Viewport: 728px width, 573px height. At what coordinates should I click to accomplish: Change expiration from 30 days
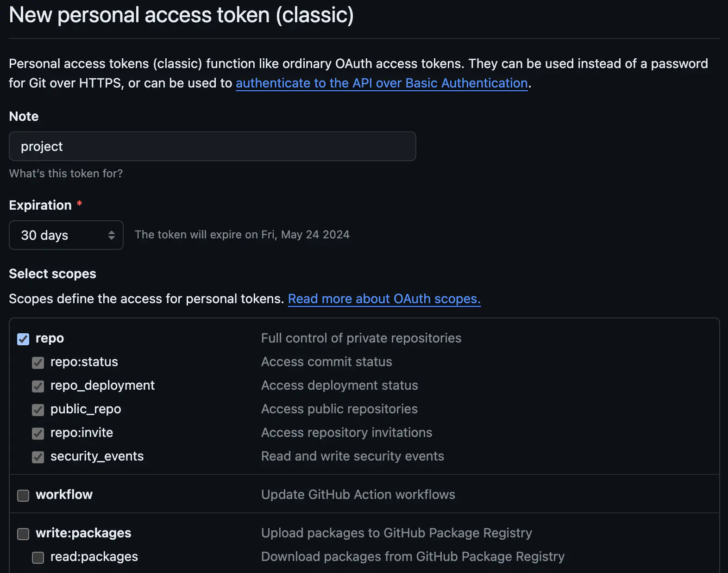pyautogui.click(x=66, y=235)
